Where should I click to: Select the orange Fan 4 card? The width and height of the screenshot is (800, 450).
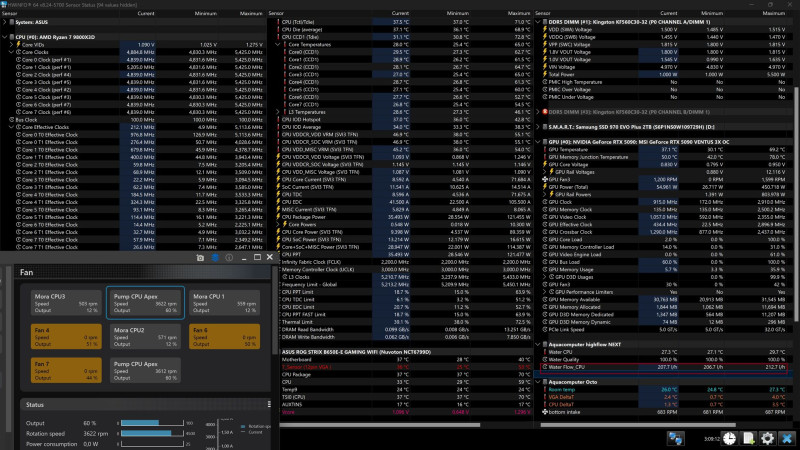[x=66, y=337]
